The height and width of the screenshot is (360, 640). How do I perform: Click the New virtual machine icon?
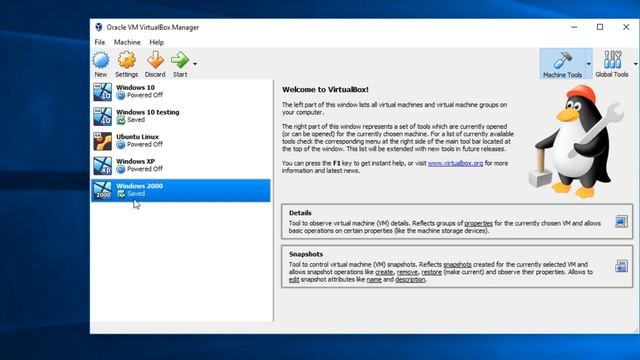tap(100, 60)
